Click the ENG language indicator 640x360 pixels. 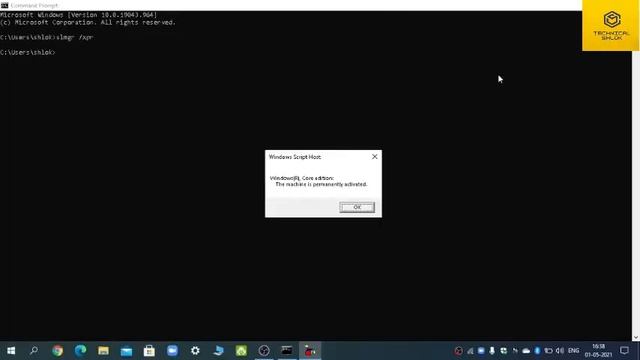(x=573, y=351)
